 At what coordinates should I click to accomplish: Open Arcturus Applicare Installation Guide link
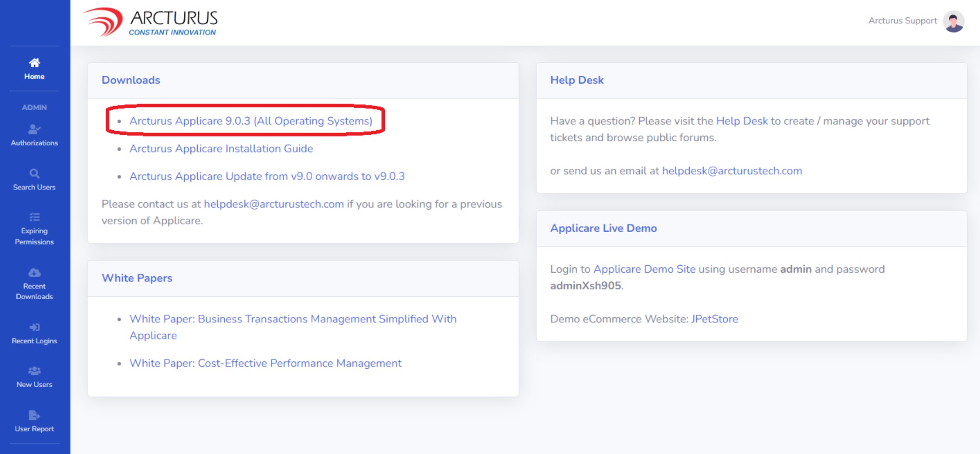221,149
